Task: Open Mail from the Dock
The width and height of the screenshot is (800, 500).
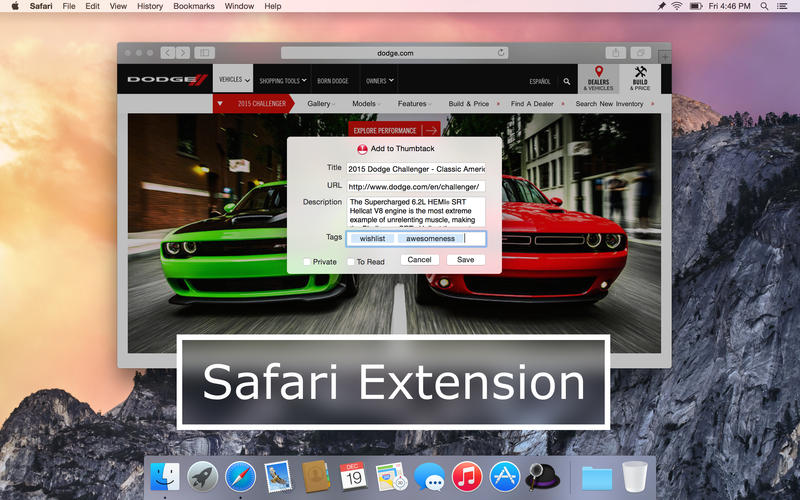Action: pyautogui.click(x=278, y=477)
